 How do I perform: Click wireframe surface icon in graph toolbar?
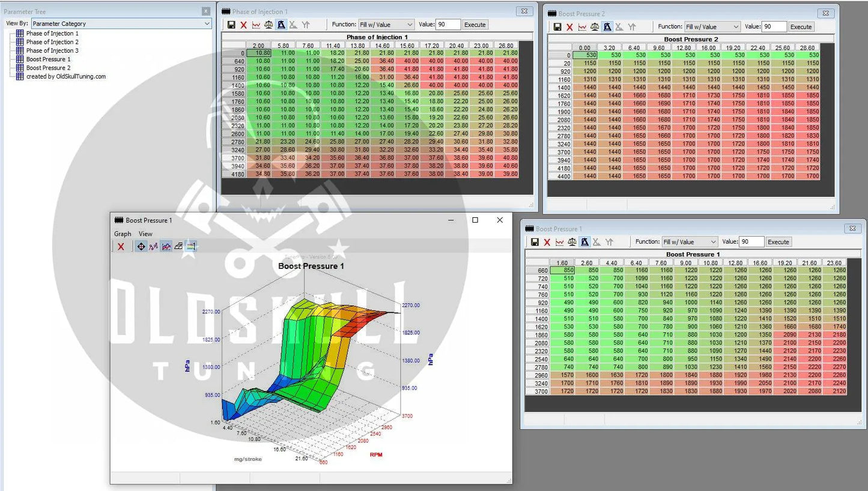pyautogui.click(x=179, y=246)
